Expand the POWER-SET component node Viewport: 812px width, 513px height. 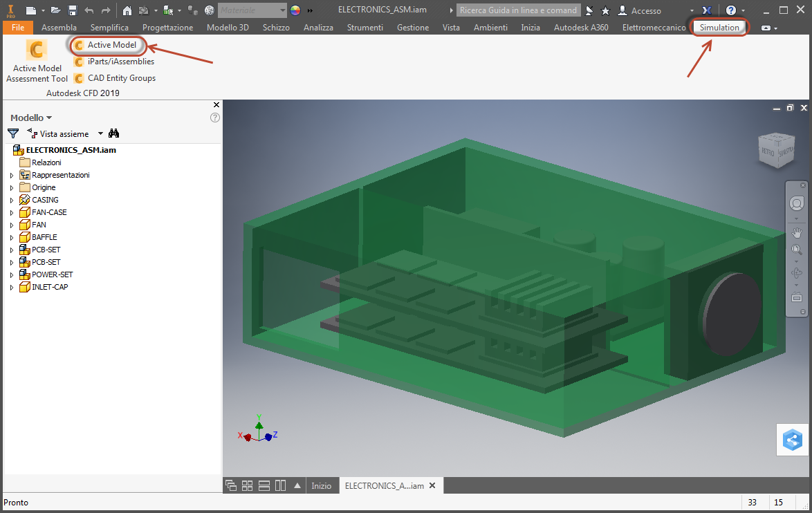point(12,274)
